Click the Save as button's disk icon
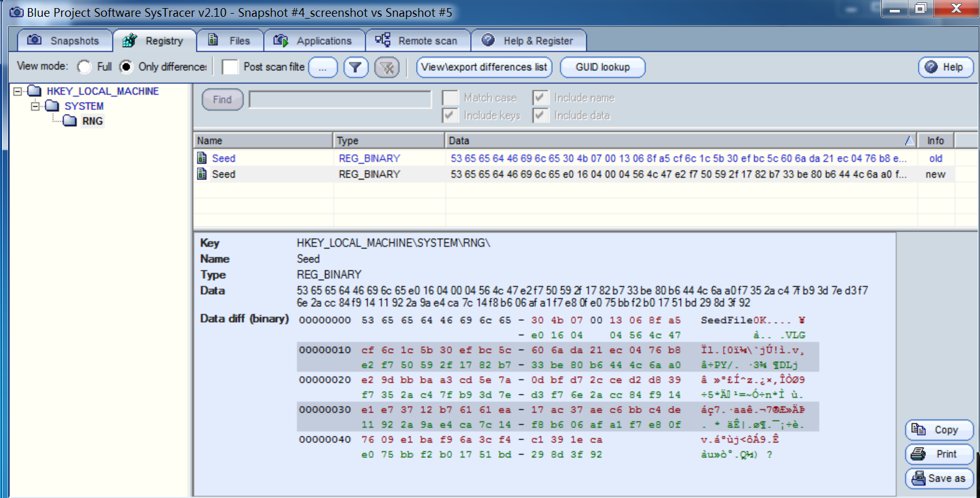The image size is (980, 498). (918, 478)
